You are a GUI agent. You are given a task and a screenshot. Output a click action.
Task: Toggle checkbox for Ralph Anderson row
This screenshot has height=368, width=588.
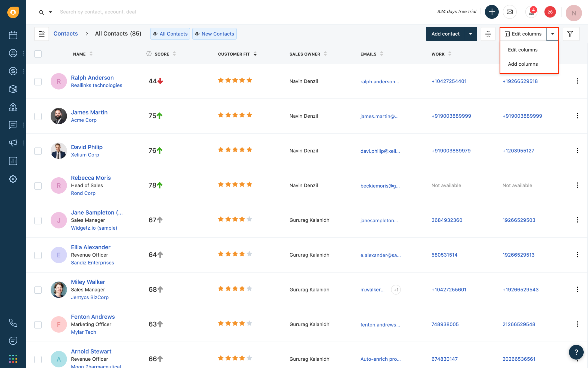coord(38,81)
